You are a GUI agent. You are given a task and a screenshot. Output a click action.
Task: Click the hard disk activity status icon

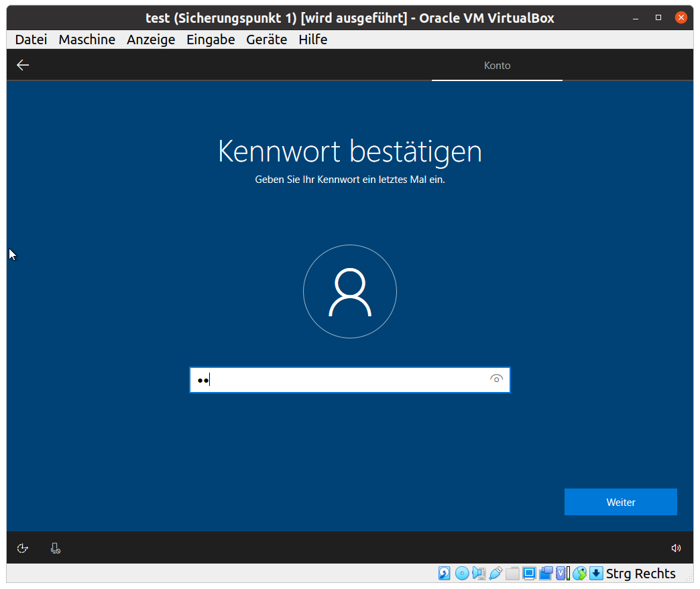(444, 573)
